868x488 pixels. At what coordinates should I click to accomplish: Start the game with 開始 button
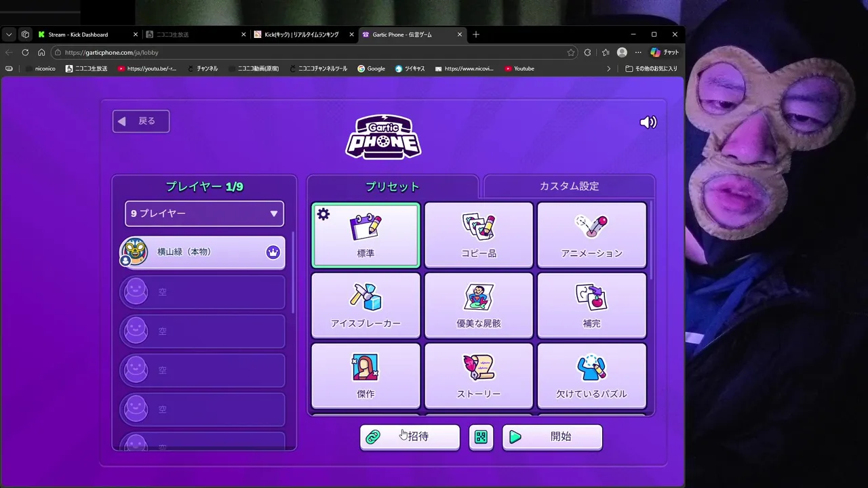[x=552, y=437]
